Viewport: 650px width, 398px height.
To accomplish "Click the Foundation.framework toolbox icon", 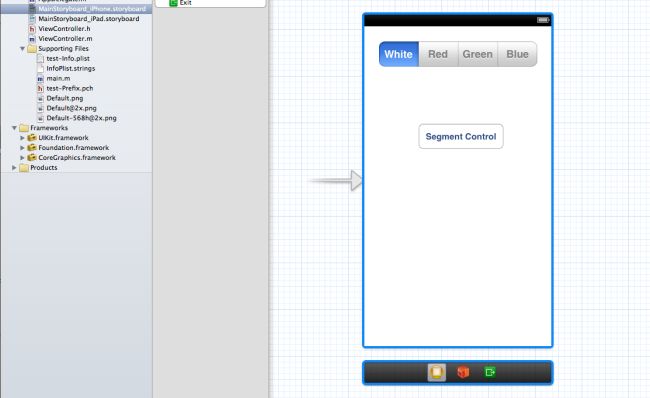I will [x=32, y=148].
